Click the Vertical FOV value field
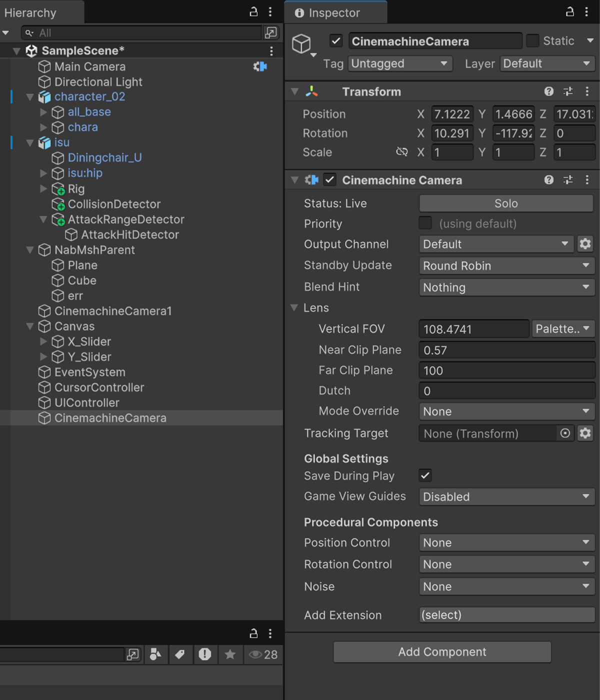600x700 pixels. (x=473, y=328)
